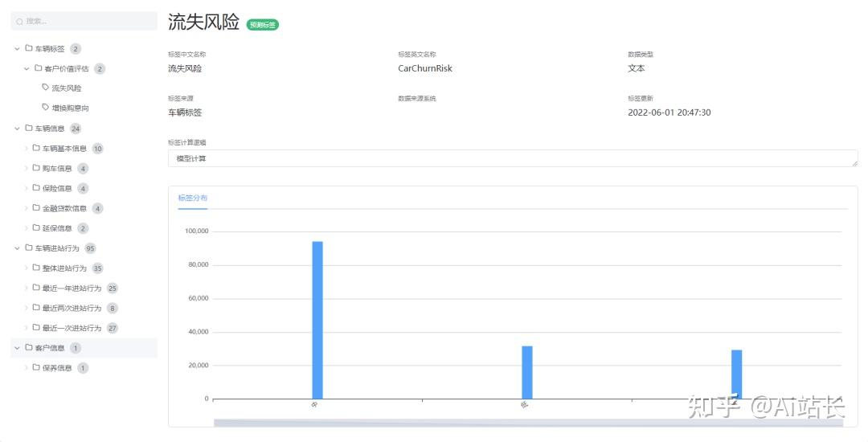Image resolution: width=868 pixels, height=442 pixels.
Task: Open the 购车信息 tree item
Action: coord(57,169)
